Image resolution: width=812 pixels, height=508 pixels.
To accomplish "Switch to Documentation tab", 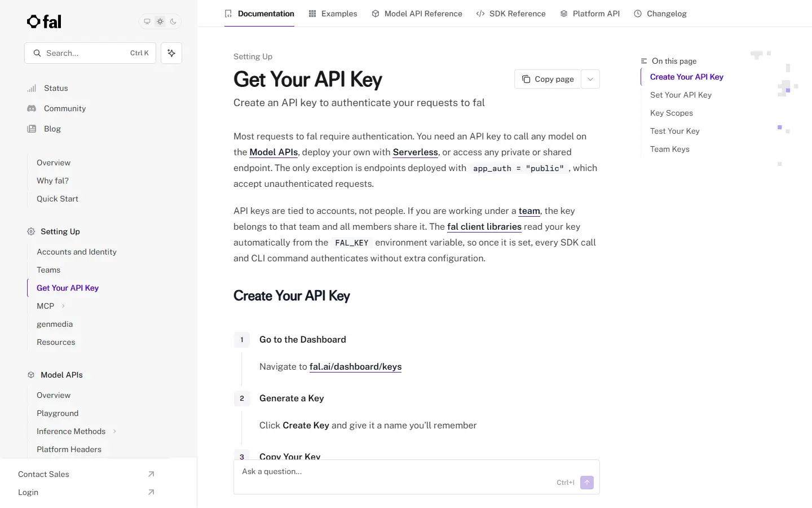I will click(x=259, y=14).
